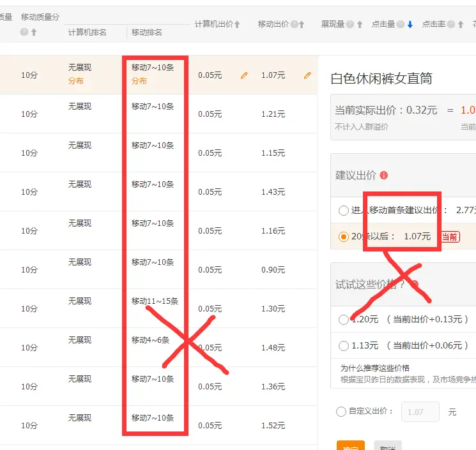Select the 20条以后 1.07元 radio option
This screenshot has width=476, height=450.
point(344,237)
